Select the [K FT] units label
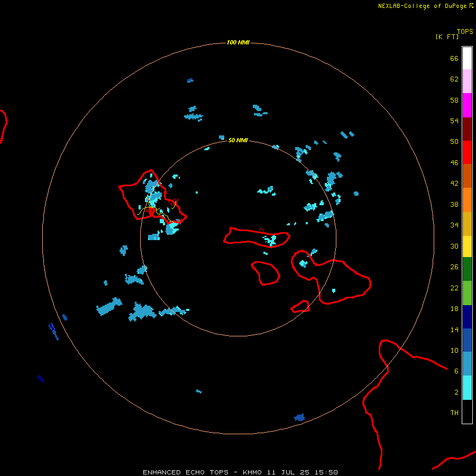This screenshot has width=476, height=476. [447, 36]
